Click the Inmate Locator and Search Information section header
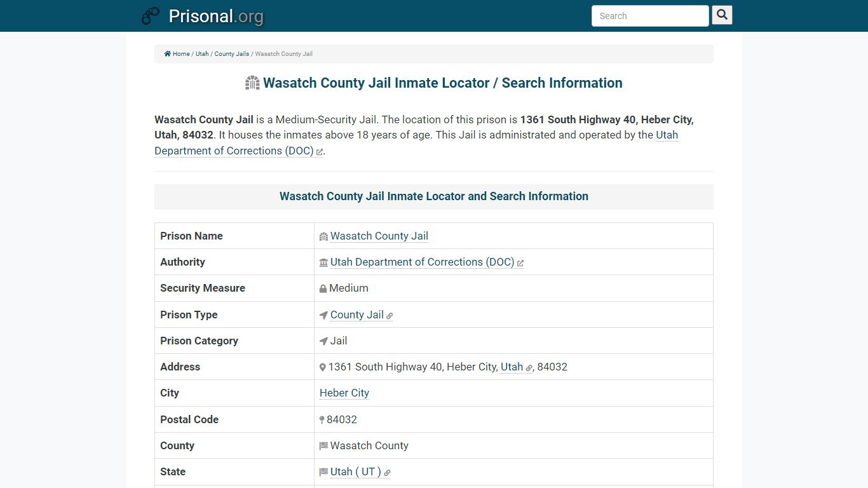868x488 pixels. [434, 196]
